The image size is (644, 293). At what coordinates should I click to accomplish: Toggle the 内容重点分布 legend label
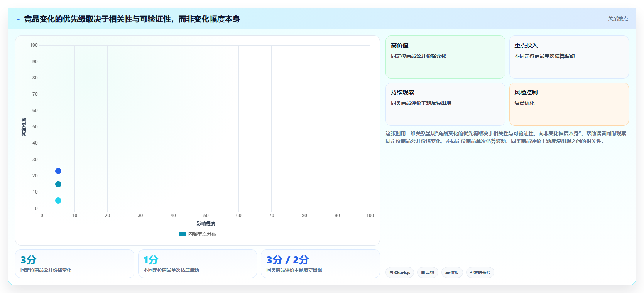coord(202,234)
